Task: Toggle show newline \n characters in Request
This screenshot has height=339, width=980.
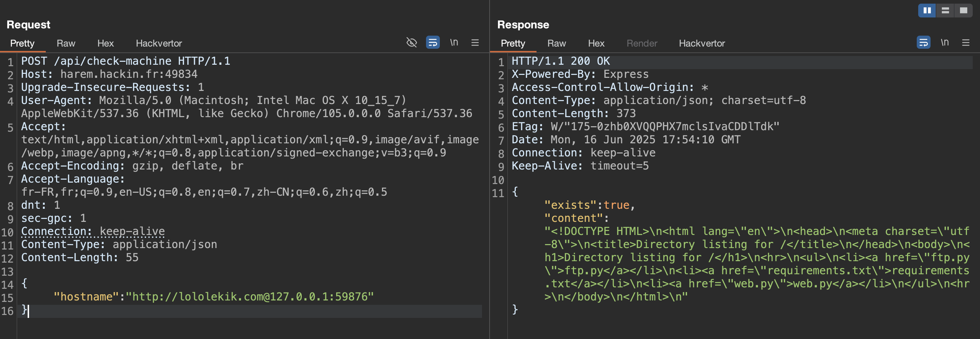Action: tap(454, 42)
